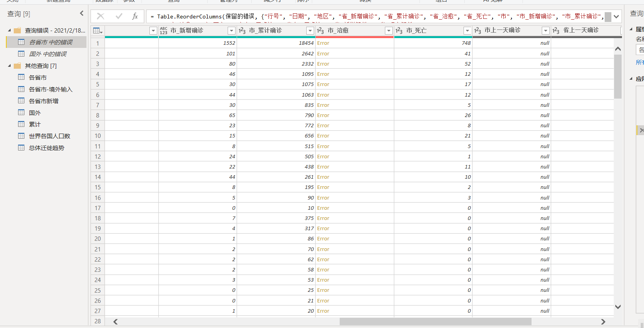Viewport: 644px width, 328px height.
Task: Open filter dropdown for 市_累计确诊 column
Action: 310,31
